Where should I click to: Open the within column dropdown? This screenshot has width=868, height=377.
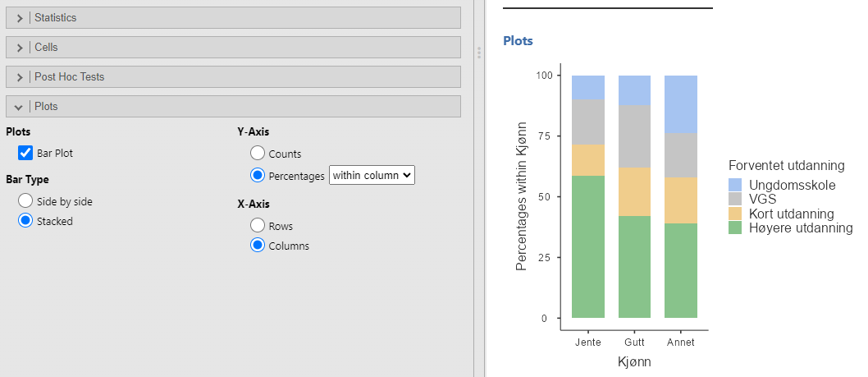pyautogui.click(x=372, y=175)
